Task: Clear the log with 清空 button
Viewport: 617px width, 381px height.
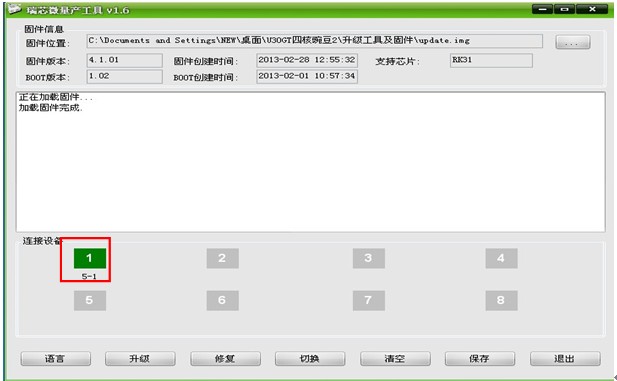Action: [395, 359]
